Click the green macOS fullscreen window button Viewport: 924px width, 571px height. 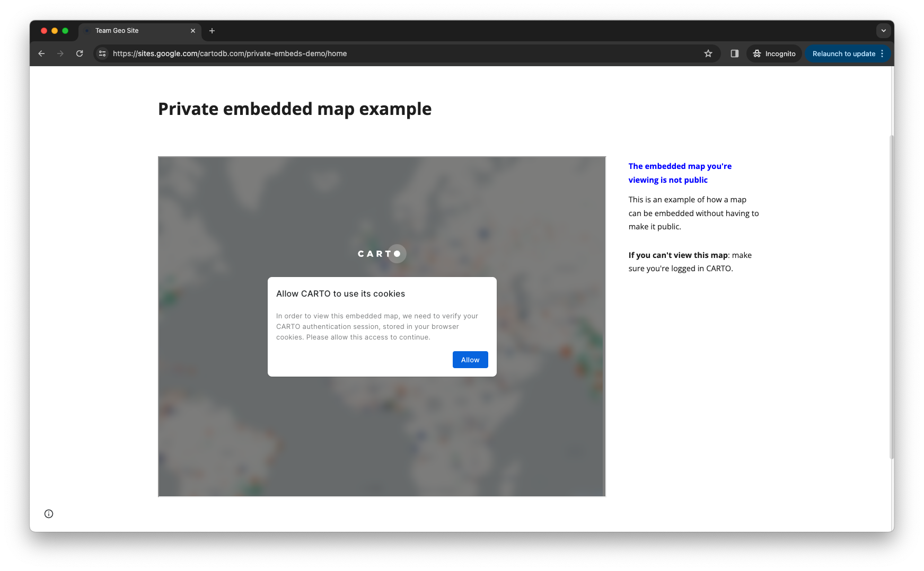65,31
